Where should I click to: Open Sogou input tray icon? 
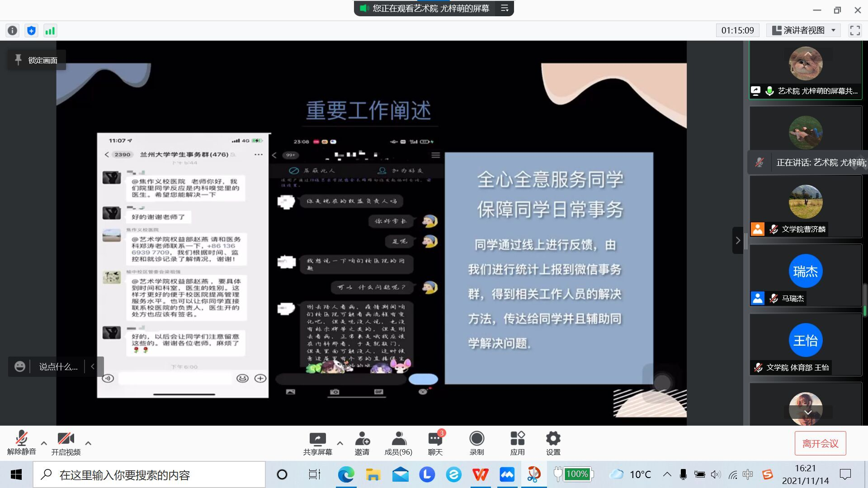[767, 474]
